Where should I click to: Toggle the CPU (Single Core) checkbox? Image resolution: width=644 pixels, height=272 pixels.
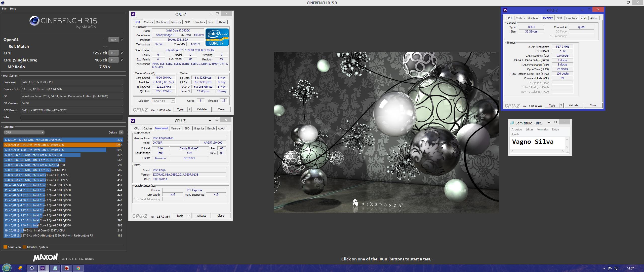pyautogui.click(x=122, y=60)
